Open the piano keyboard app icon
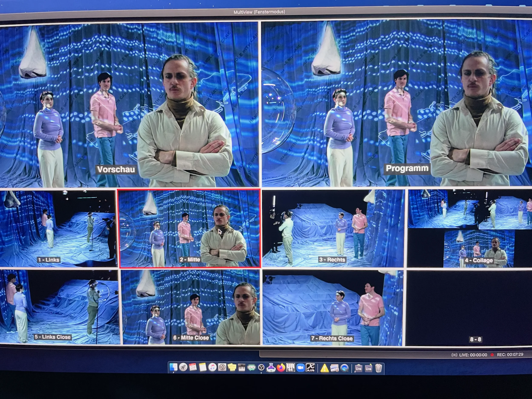 pos(242,368)
